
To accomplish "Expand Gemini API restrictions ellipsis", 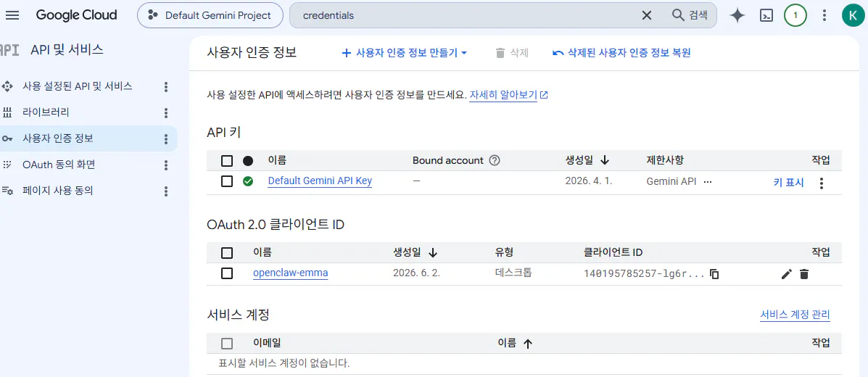I will click(707, 181).
